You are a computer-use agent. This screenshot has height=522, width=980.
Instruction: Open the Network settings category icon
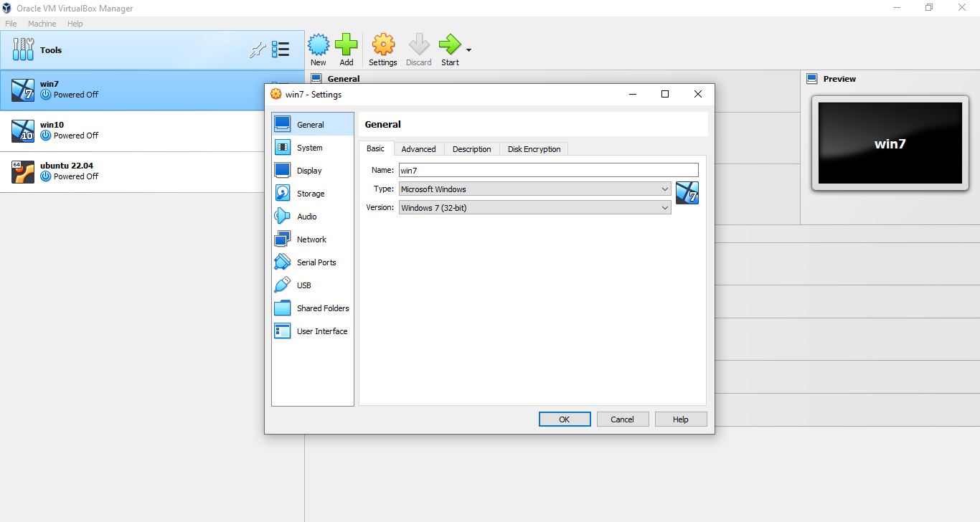[x=283, y=239]
